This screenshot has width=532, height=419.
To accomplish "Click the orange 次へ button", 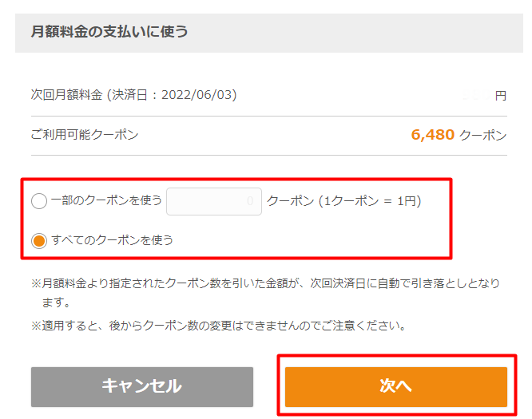I will 396,387.
